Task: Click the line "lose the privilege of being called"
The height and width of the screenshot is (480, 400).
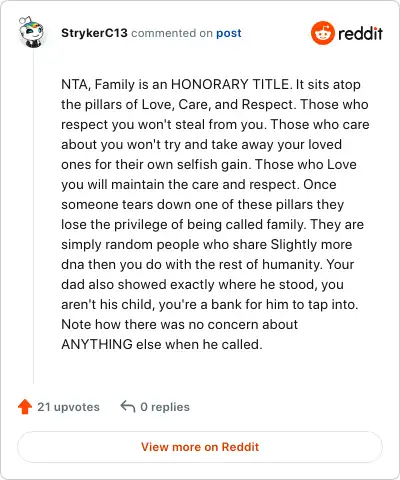Action: click(212, 224)
